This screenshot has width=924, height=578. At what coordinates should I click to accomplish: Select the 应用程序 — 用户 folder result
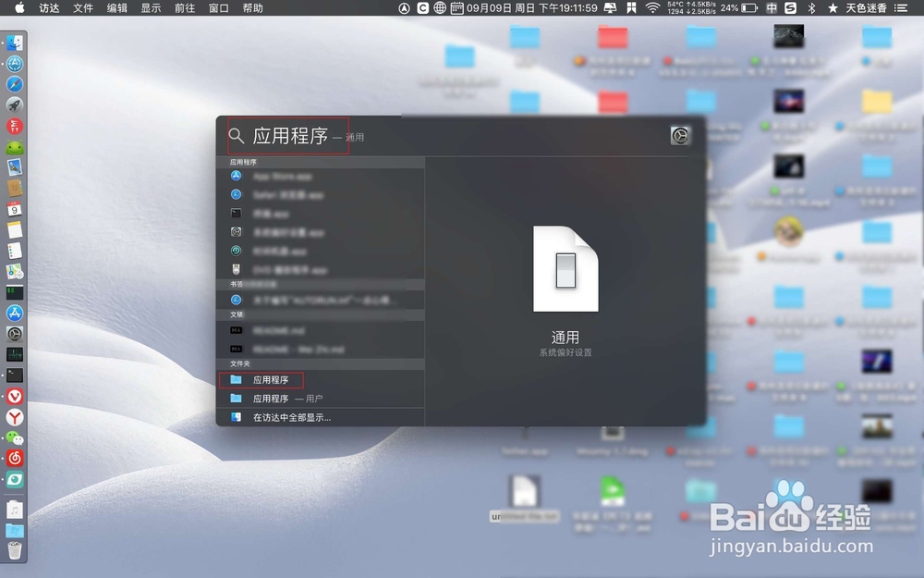tap(321, 399)
